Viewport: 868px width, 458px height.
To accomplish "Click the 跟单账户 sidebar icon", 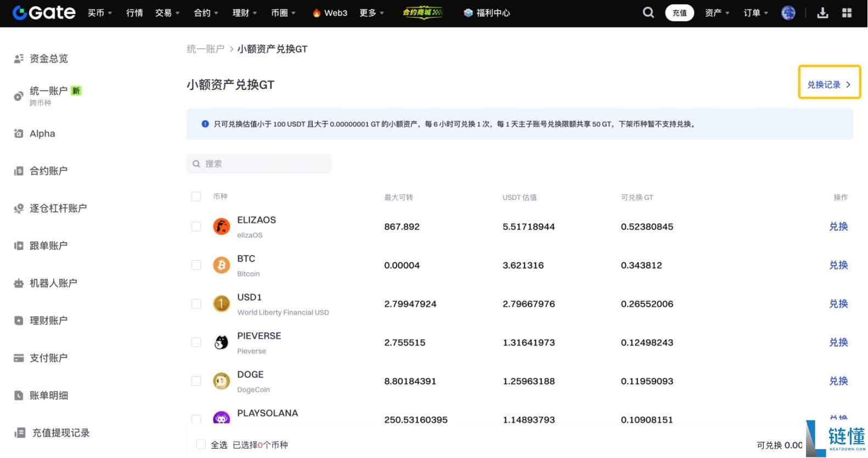I will [19, 245].
